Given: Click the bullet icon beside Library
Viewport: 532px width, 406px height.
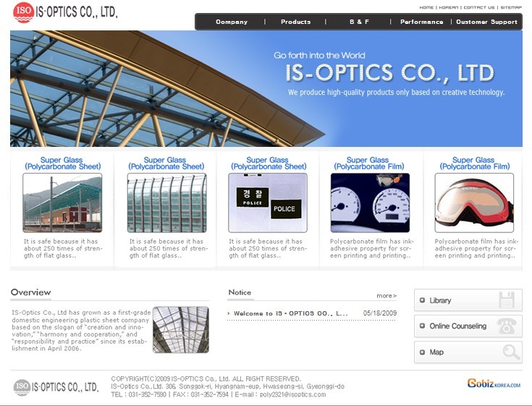Looking at the screenshot, I should tap(422, 300).
